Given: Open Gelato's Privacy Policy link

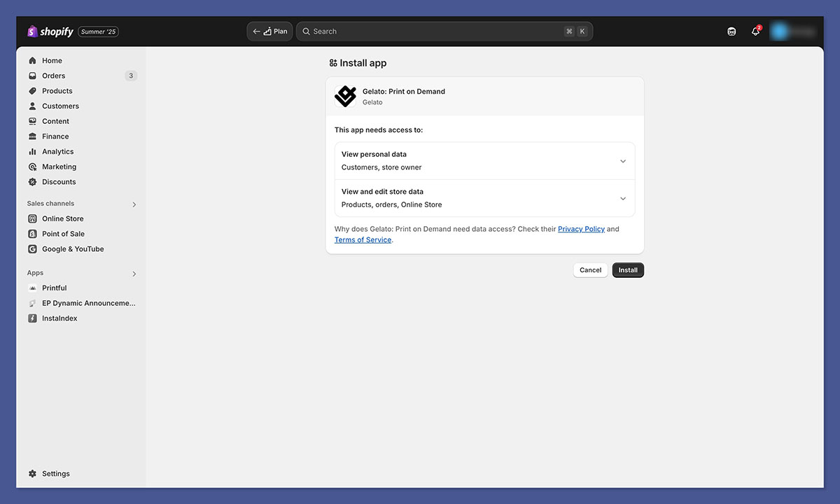Looking at the screenshot, I should click(581, 229).
